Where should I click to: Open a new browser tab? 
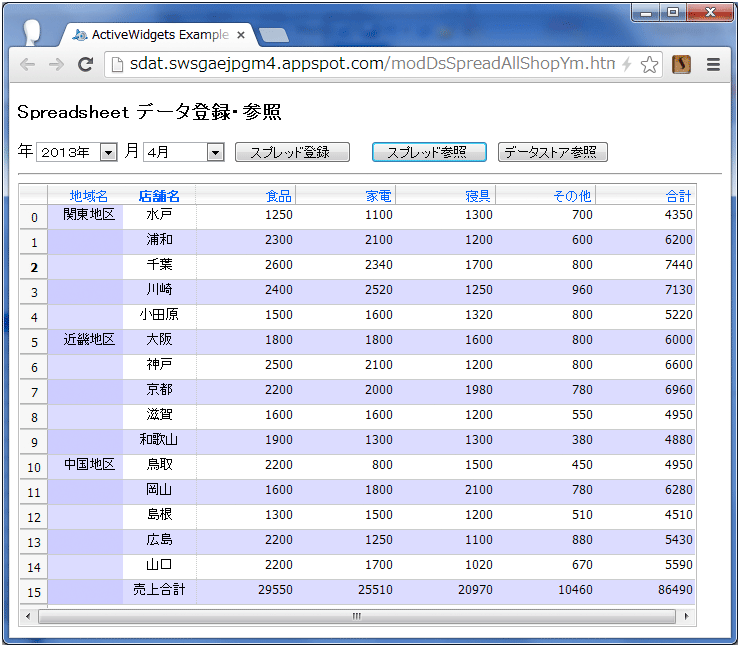pyautogui.click(x=273, y=36)
